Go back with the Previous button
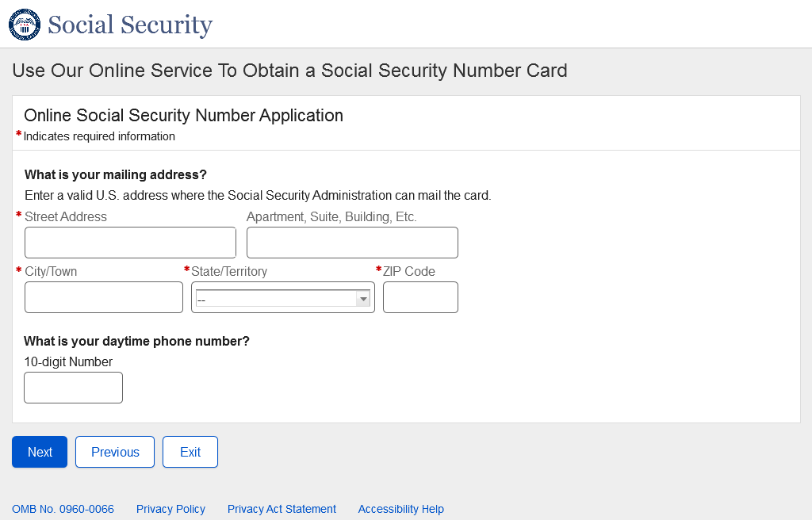 [115, 452]
